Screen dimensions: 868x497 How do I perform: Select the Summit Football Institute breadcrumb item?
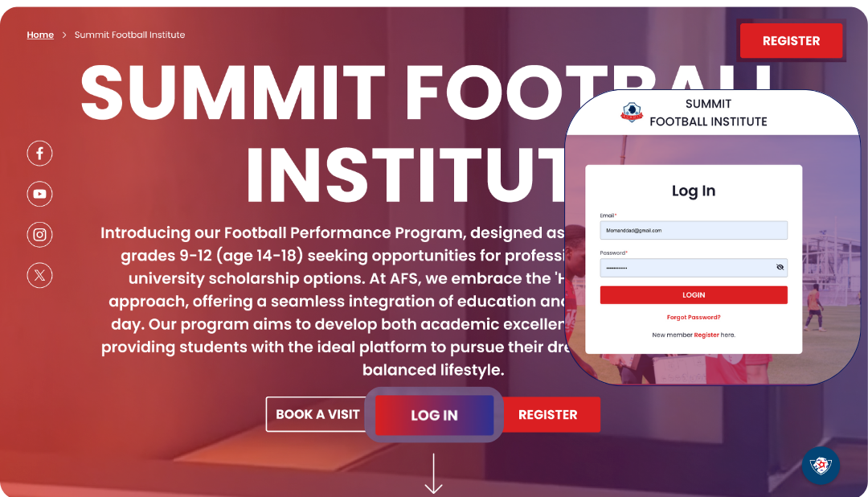[x=129, y=35]
